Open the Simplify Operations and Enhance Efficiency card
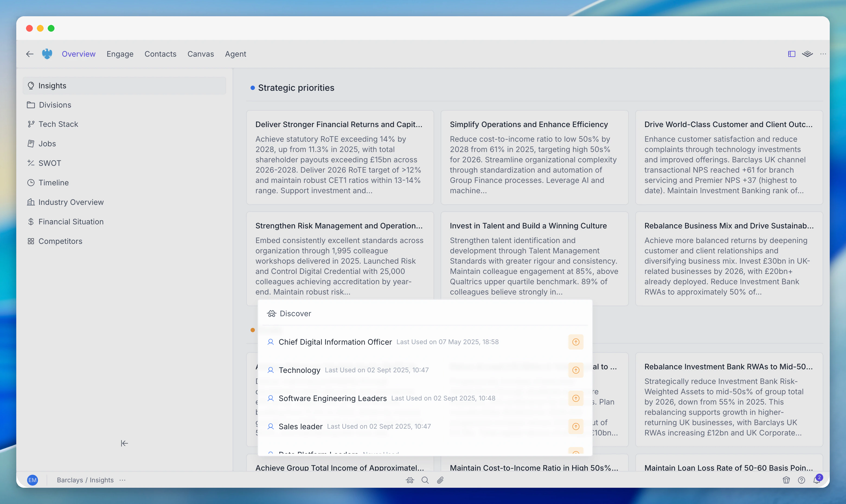This screenshot has width=846, height=504. coord(534,157)
